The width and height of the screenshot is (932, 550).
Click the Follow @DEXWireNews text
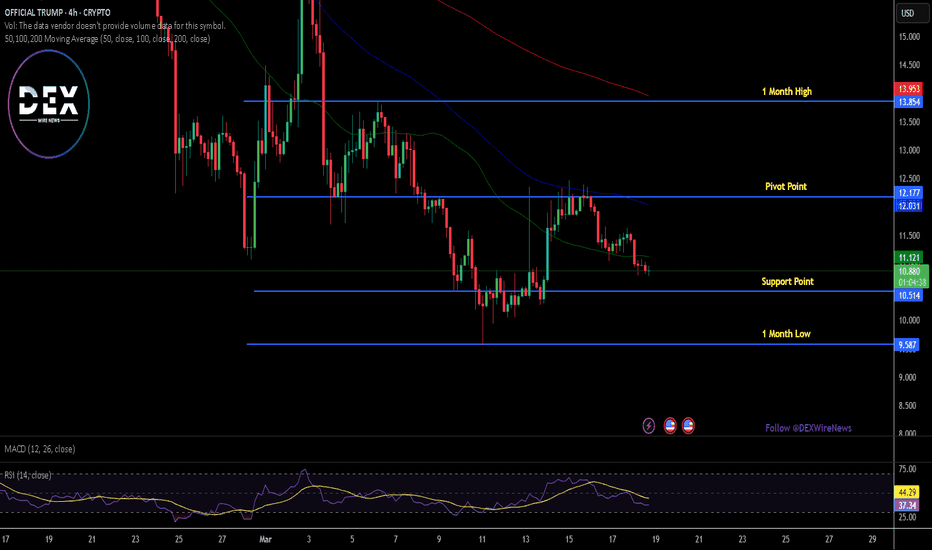[x=808, y=428]
